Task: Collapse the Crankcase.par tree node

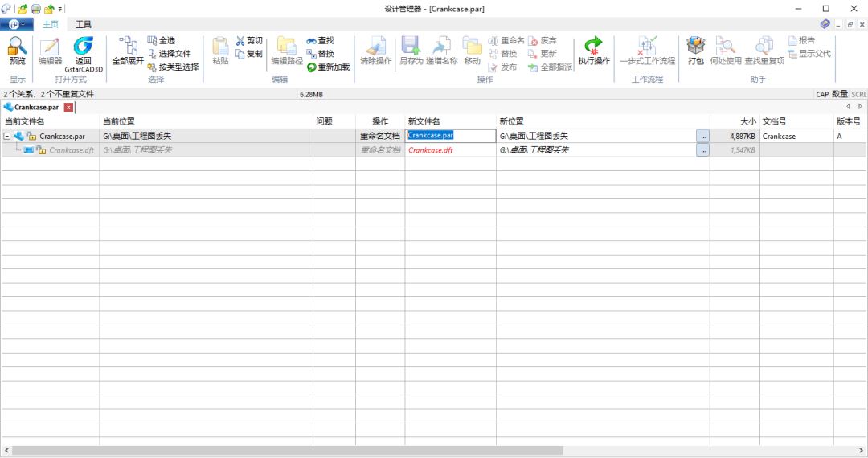Action: coord(7,137)
